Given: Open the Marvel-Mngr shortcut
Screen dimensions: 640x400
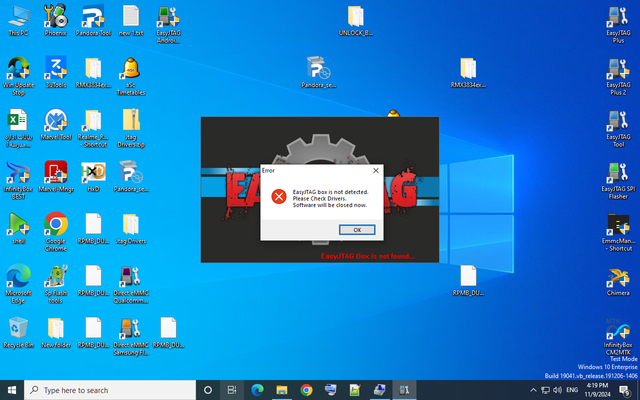Looking at the screenshot, I should (56, 176).
